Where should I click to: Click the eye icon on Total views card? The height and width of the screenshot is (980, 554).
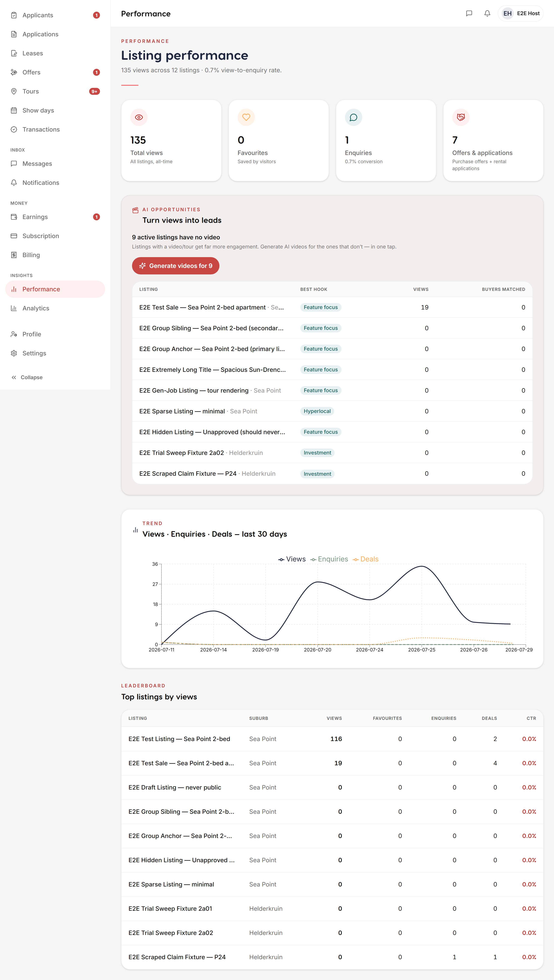[139, 117]
